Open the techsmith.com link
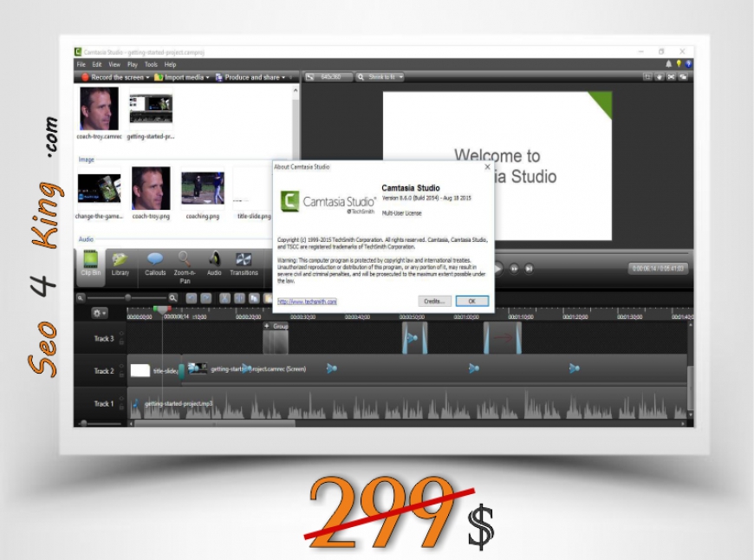Screen dimensions: 754x560 coord(307,302)
